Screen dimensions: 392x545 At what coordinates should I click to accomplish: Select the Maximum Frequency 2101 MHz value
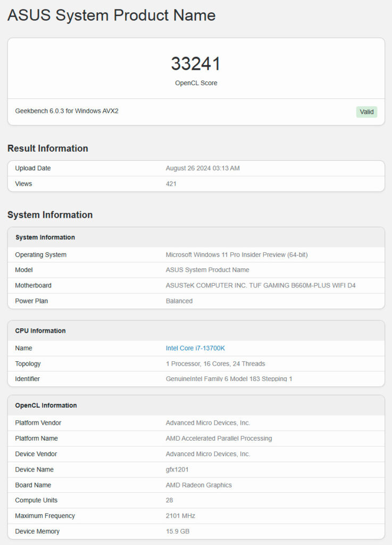pos(180,516)
